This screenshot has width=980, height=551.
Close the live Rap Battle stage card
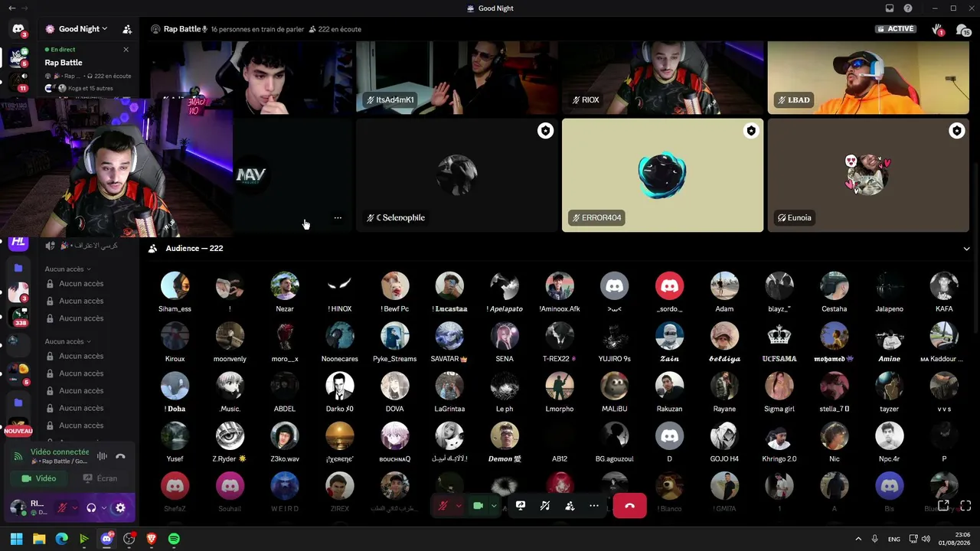tap(126, 50)
